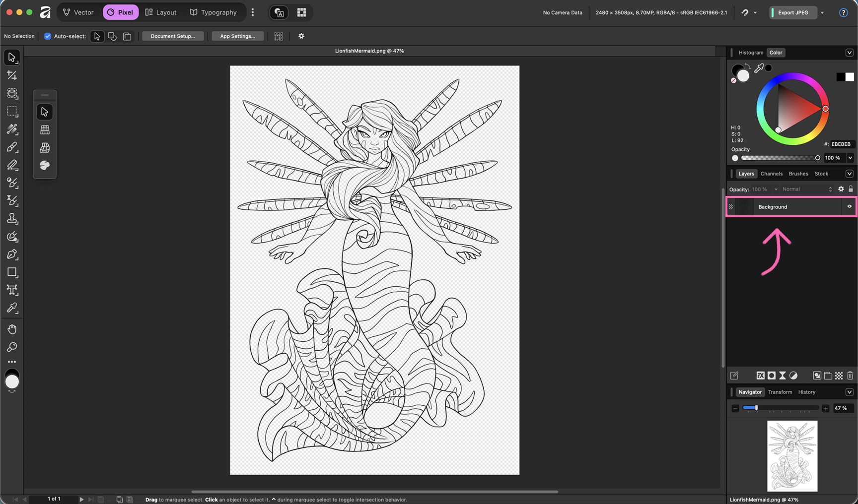Add a new pixel layer

pyautogui.click(x=839, y=376)
